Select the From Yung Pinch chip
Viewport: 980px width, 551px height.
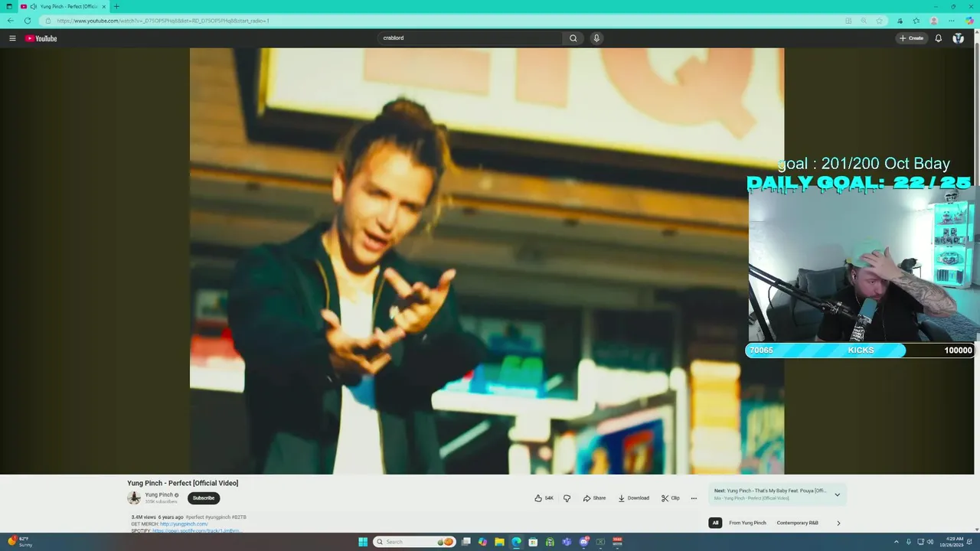747,523
